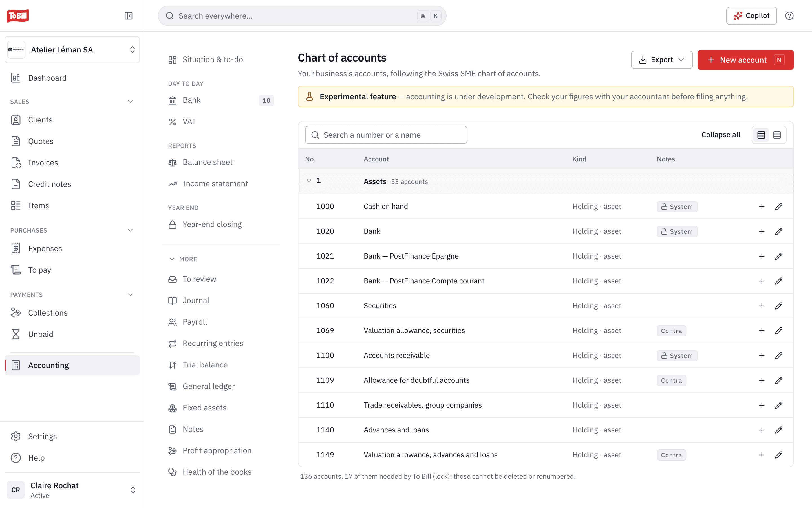Image resolution: width=812 pixels, height=508 pixels.
Task: Open the Invoices section
Action: (x=72, y=163)
